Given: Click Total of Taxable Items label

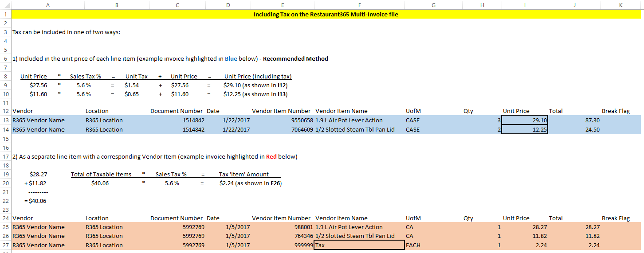Looking at the screenshot, I should point(101,174).
